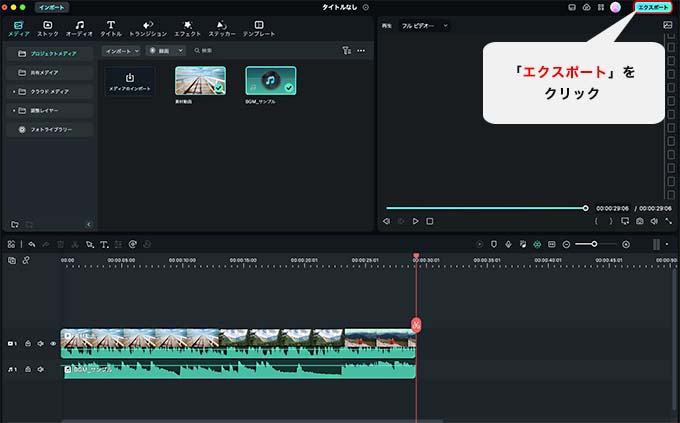The width and height of the screenshot is (680, 423).
Task: Click the timeline layout grid icon
Action: pos(11,244)
